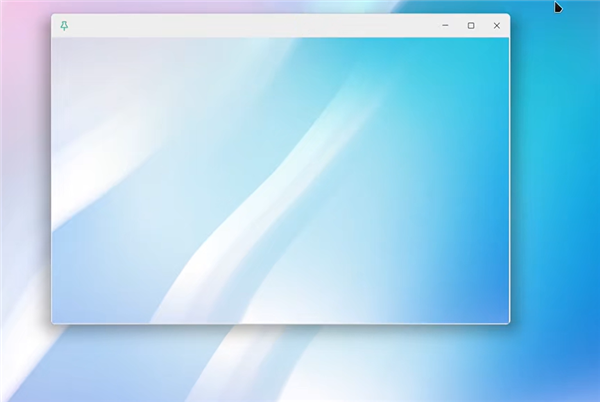Close the transparent window

497,25
